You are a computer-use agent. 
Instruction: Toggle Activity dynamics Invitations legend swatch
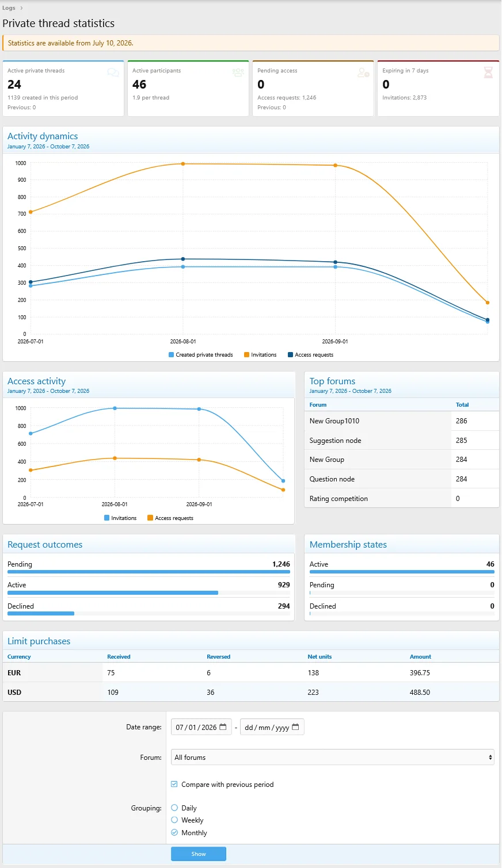coord(246,355)
